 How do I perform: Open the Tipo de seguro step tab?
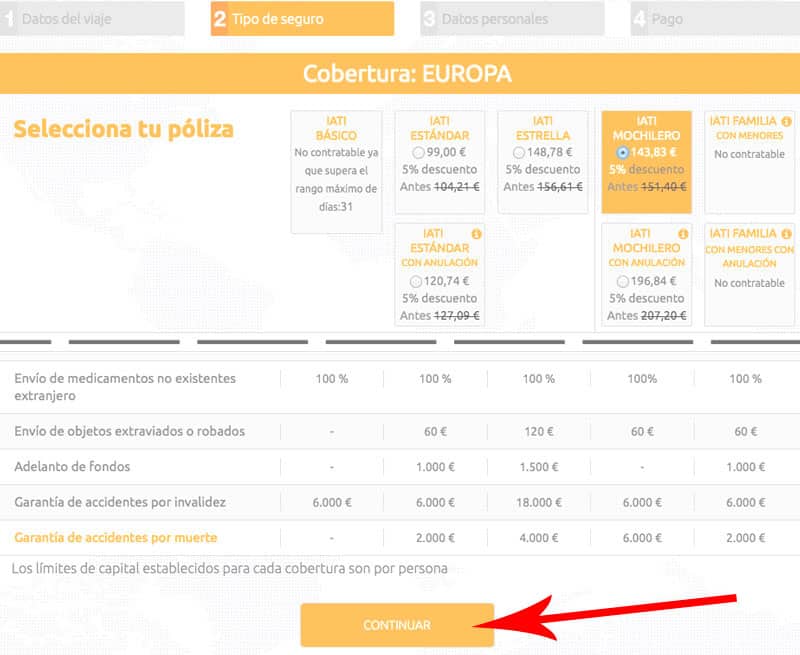(302, 19)
